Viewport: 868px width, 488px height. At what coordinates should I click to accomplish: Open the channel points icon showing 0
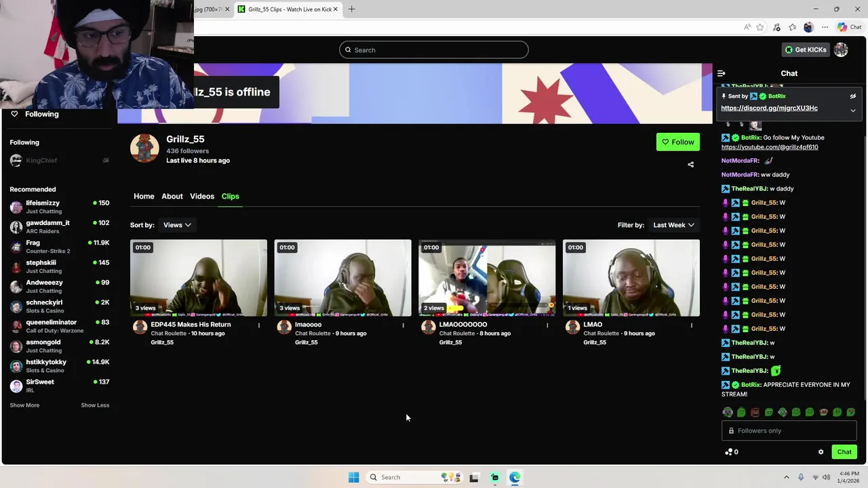point(731,452)
